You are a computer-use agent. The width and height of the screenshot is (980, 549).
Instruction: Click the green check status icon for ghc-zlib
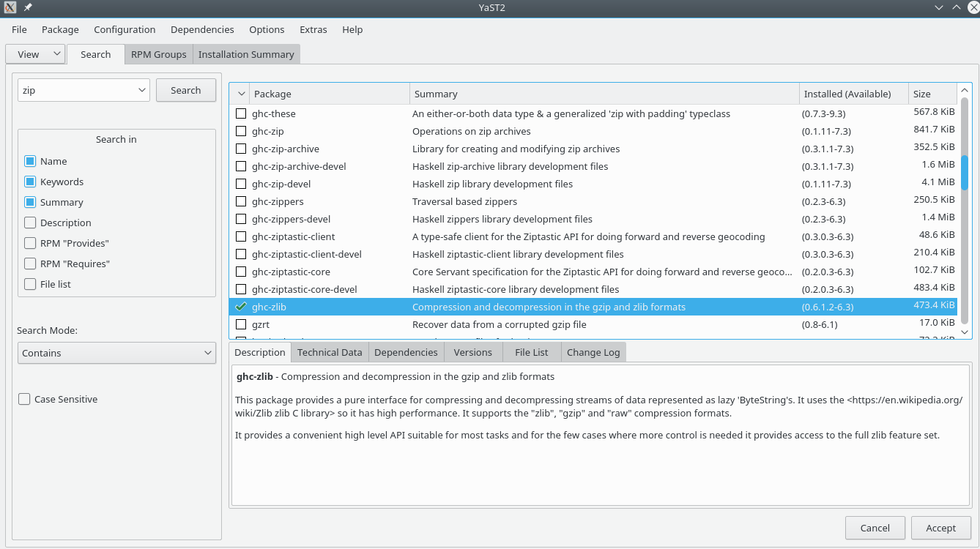tap(241, 307)
